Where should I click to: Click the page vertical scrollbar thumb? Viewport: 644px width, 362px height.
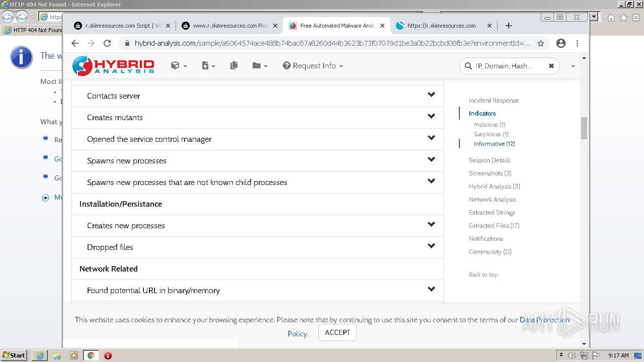[x=584, y=128]
